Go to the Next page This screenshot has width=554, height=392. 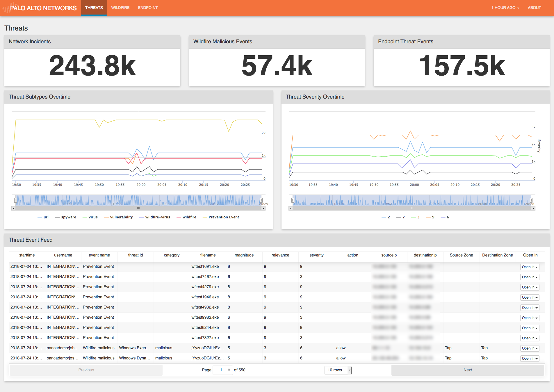pyautogui.click(x=468, y=370)
